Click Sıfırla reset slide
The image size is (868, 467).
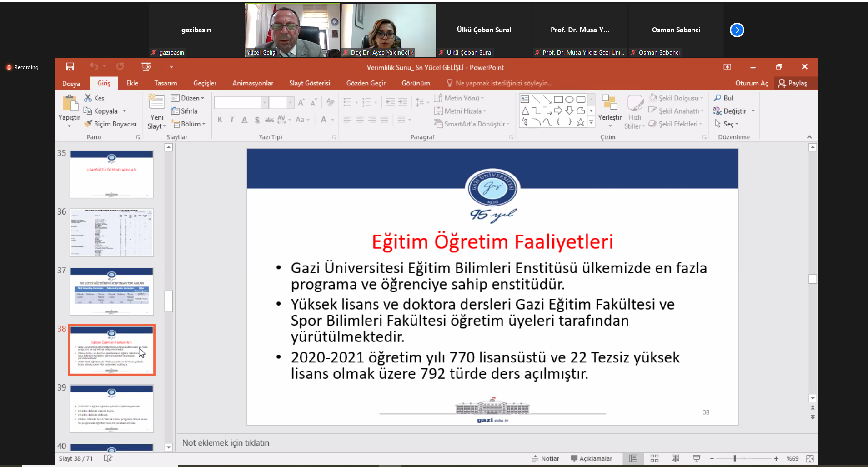(x=184, y=111)
